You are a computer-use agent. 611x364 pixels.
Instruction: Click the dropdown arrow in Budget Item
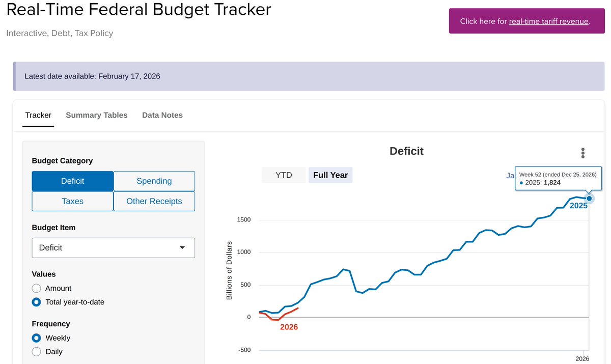click(x=182, y=248)
